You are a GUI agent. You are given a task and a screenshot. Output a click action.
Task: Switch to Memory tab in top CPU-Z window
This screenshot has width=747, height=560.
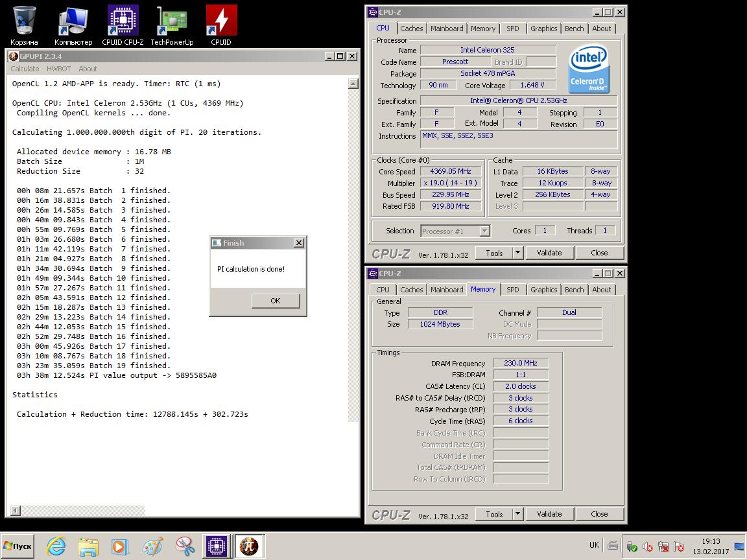coord(482,29)
